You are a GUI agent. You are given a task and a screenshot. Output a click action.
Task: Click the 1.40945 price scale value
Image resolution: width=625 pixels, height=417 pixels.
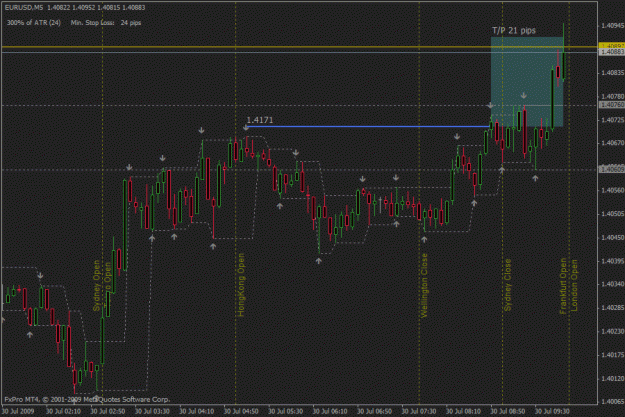[x=612, y=26]
